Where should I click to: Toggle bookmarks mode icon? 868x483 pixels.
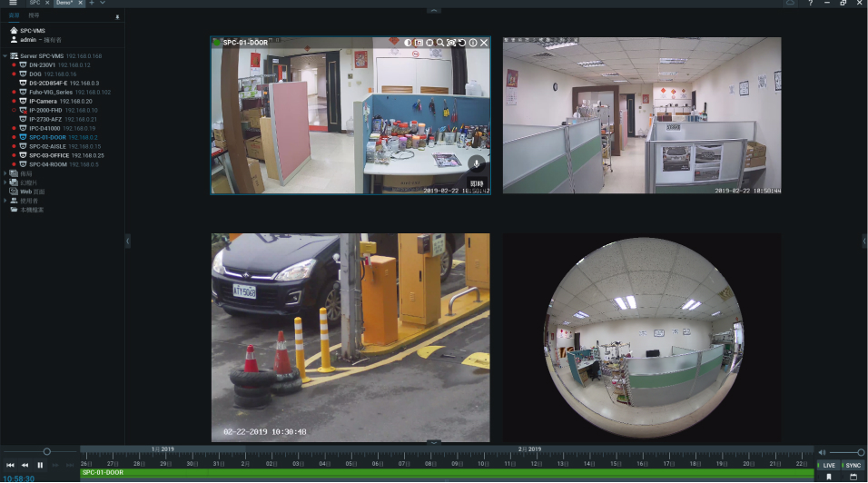click(829, 477)
